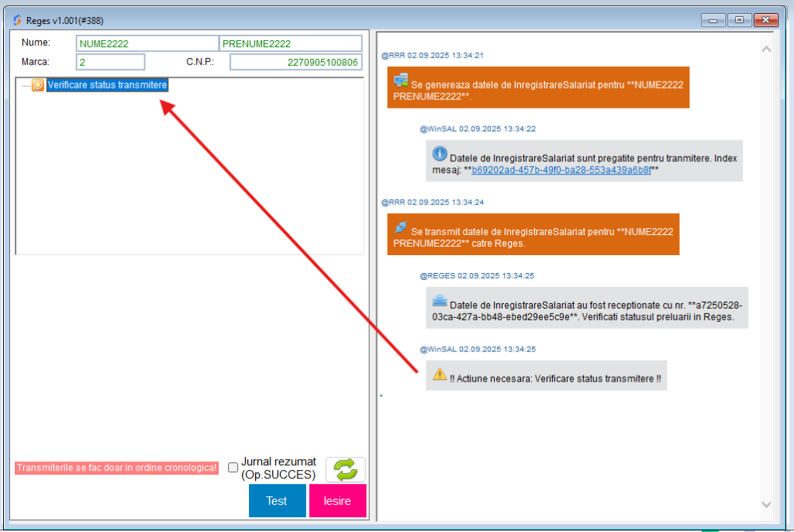
Task: Click the computer icon in the 'Se genereaza datele' message
Action: click(x=401, y=80)
